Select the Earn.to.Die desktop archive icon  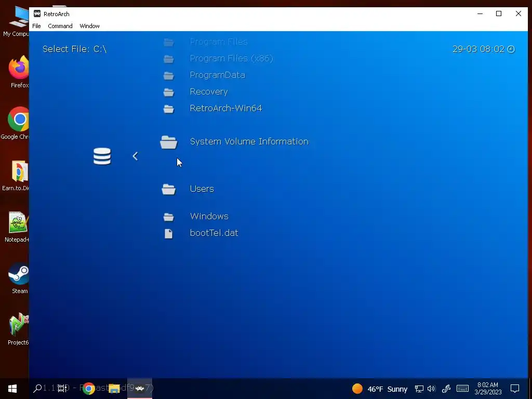click(x=16, y=176)
